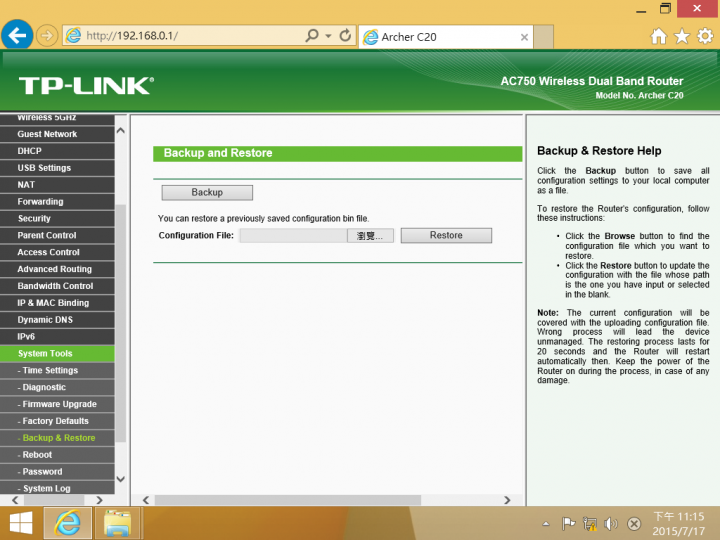Go to Time Settings submenu
Image resolution: width=720 pixels, height=540 pixels.
point(57,371)
